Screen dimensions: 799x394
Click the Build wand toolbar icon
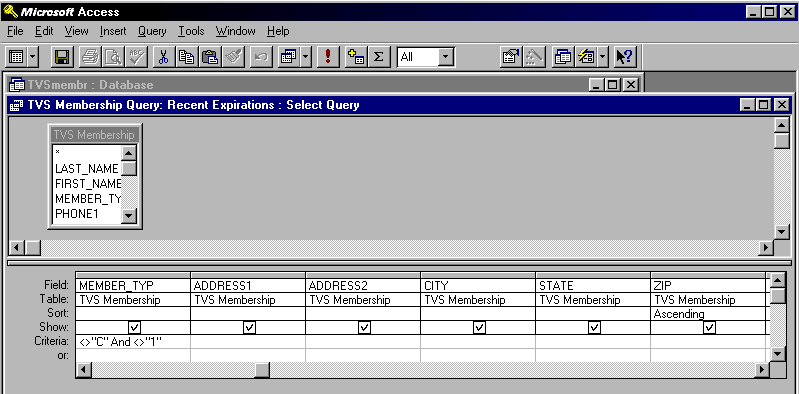534,57
